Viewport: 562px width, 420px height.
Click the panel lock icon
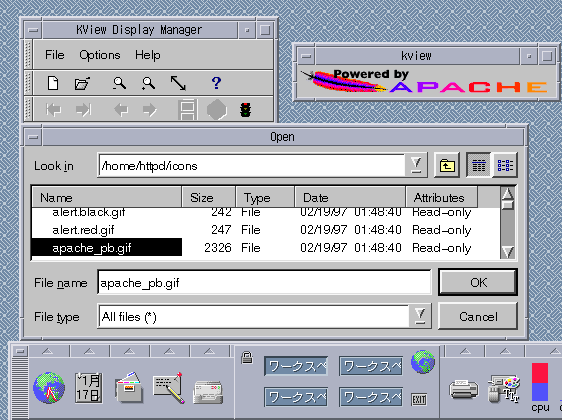click(247, 358)
